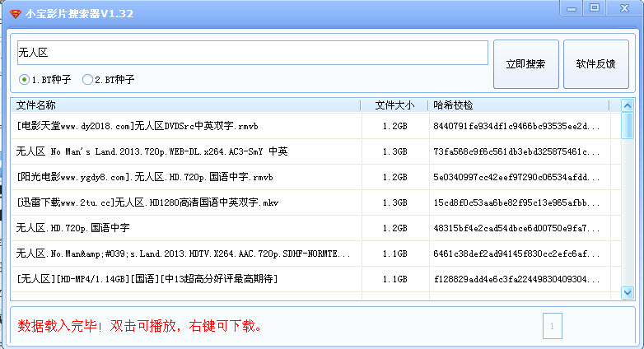Click scrollbar up arrow in results list
The height and width of the screenshot is (349, 644).
coord(627,105)
